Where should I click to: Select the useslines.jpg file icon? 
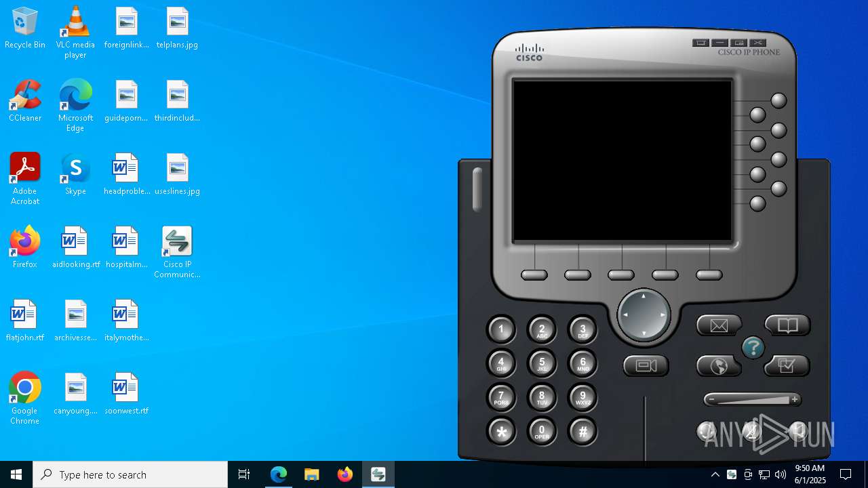[177, 174]
